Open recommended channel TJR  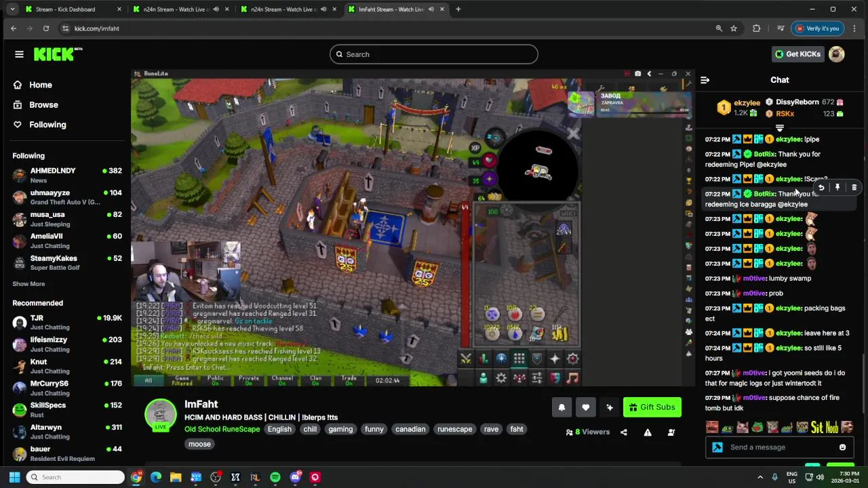pos(67,322)
